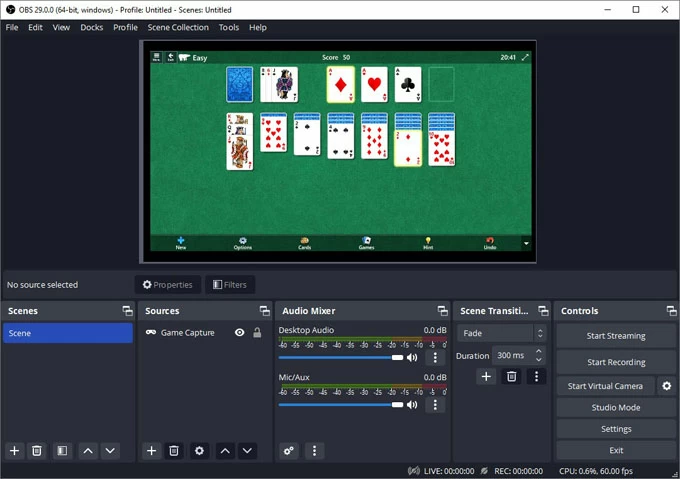
Task: Open the Fade transition dropdown
Action: [x=502, y=334]
